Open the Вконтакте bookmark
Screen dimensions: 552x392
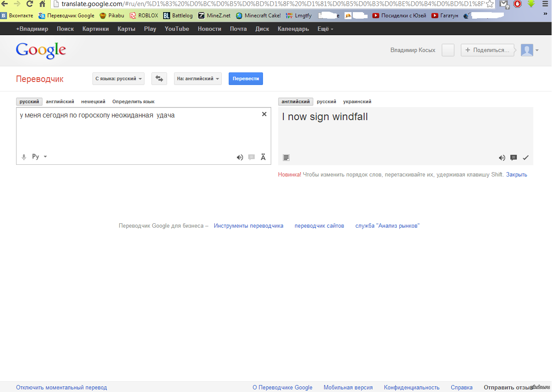[17, 16]
